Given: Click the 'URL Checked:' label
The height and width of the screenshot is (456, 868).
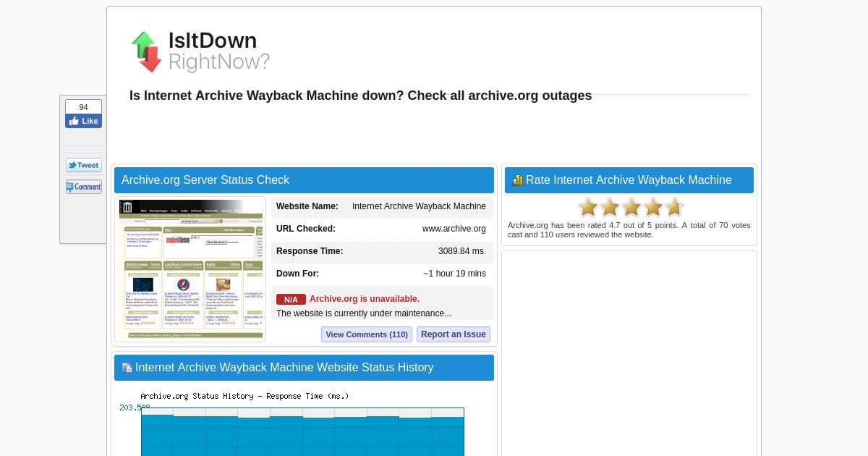Looking at the screenshot, I should [306, 229].
